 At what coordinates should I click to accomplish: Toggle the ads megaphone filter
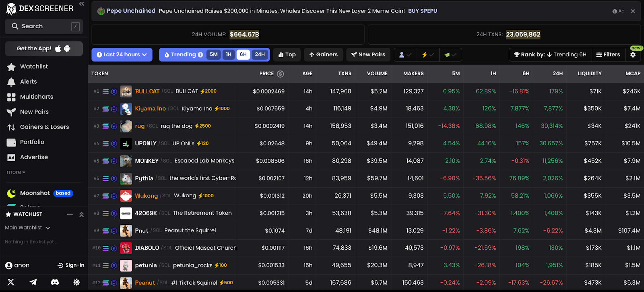(x=450, y=55)
